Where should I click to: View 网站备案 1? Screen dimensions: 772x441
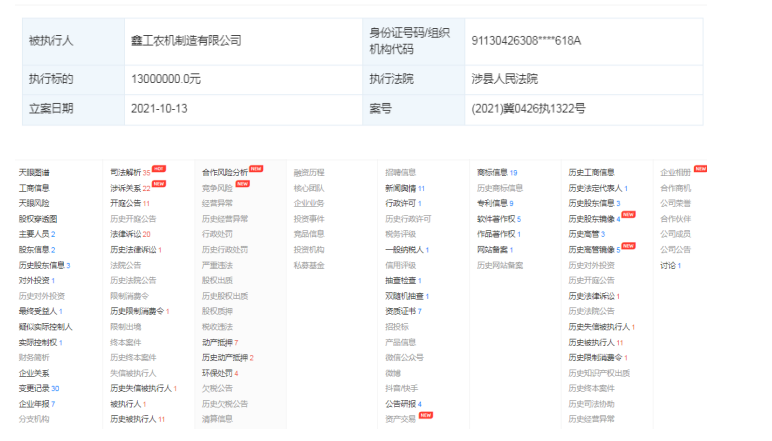pos(495,250)
